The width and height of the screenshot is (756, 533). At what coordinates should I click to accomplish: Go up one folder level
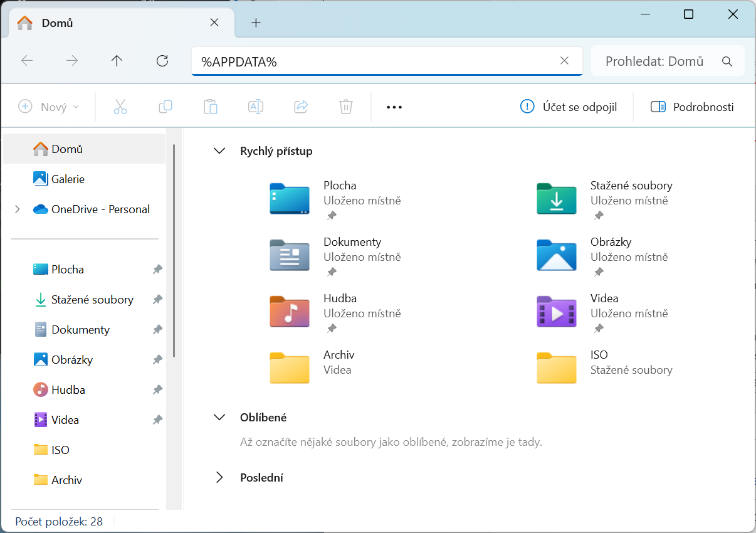click(x=117, y=61)
